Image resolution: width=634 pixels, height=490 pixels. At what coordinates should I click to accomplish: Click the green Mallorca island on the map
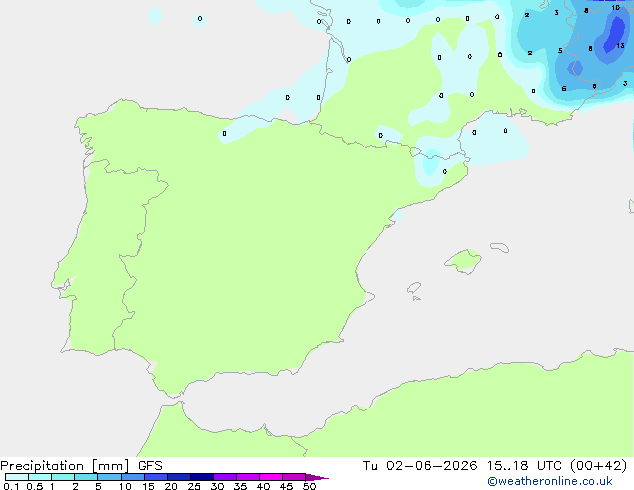pos(463,261)
